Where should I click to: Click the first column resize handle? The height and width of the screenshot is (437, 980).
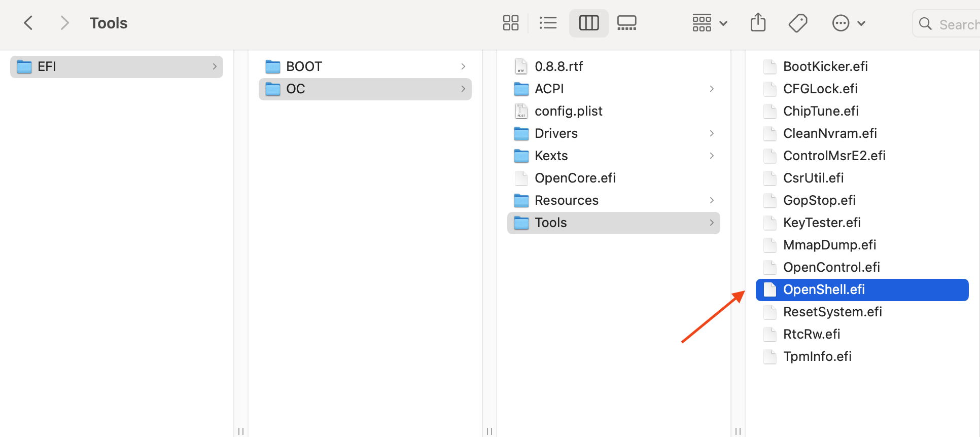point(241,431)
